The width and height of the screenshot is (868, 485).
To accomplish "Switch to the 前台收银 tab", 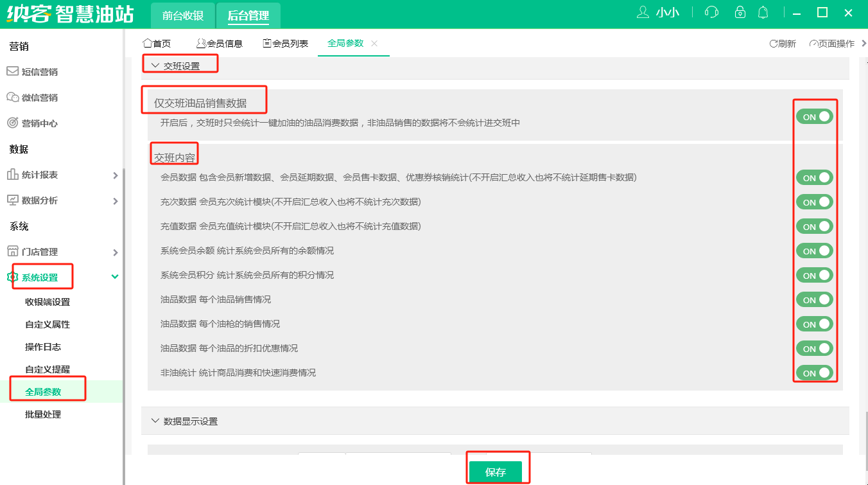I will [182, 16].
